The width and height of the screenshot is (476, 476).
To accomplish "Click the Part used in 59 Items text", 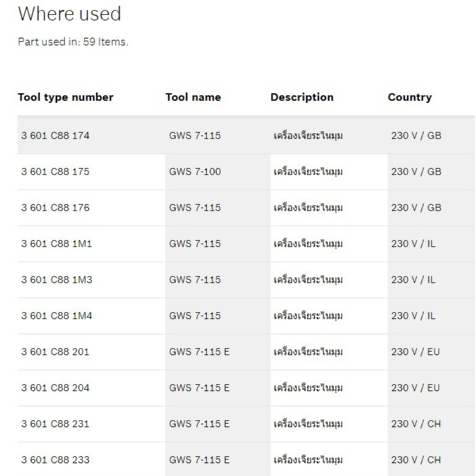I will pos(73,42).
